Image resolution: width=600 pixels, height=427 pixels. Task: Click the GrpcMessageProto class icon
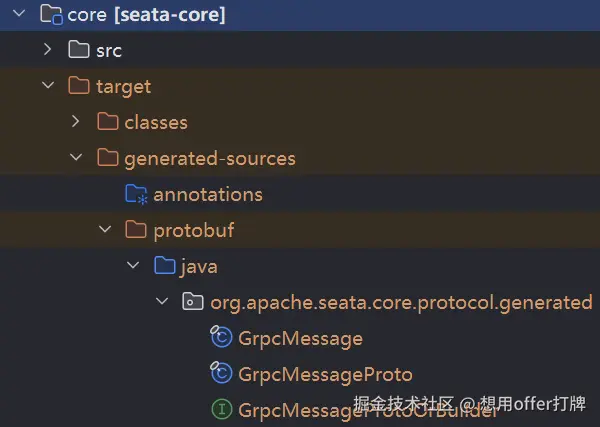pos(221,374)
